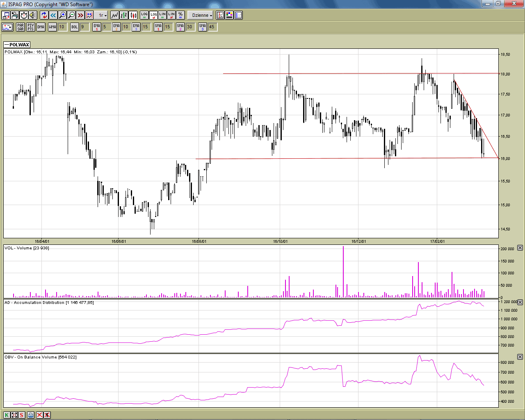Click the POLWAX legend label
The height and width of the screenshot is (420, 525).
[x=17, y=45]
